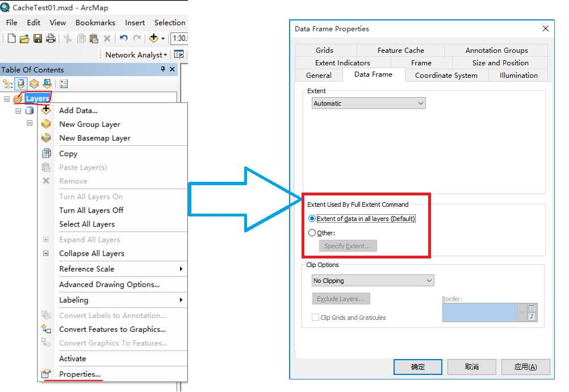Image resolution: width=569 pixels, height=392 pixels.
Task: Choose Convert Features to Graphics...
Action: point(112,329)
